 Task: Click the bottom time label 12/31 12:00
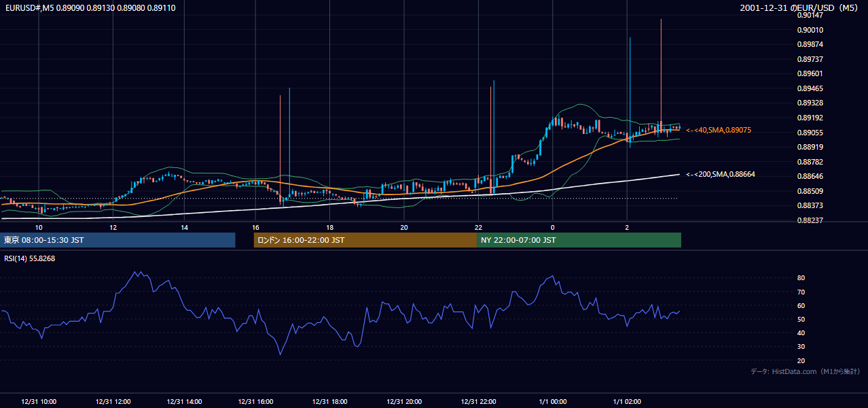pyautogui.click(x=113, y=401)
